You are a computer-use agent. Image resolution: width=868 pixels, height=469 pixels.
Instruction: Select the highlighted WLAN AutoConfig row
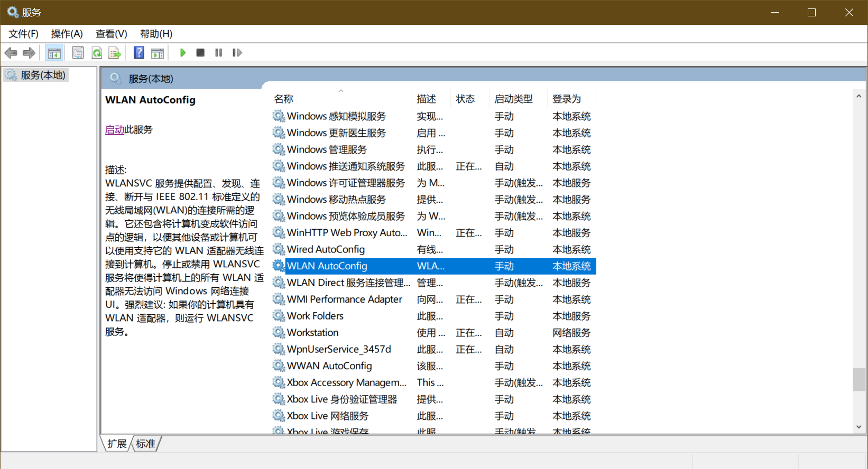pyautogui.click(x=433, y=266)
